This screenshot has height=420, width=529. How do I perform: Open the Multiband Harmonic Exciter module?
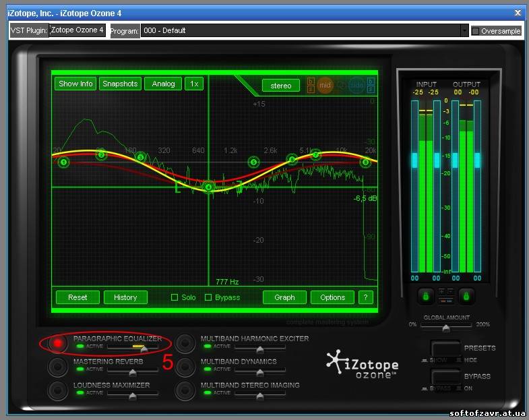click(x=185, y=343)
